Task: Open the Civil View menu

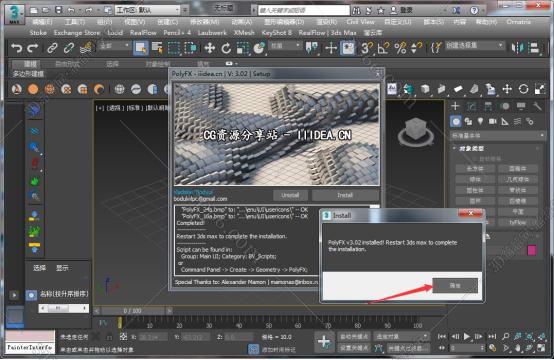Action: pyautogui.click(x=360, y=22)
